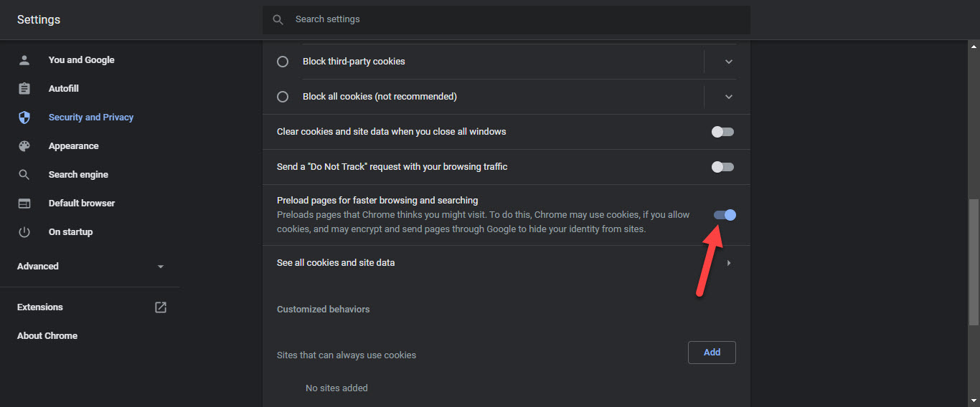Select Block all cookies radio option
Screen dimensions: 980x407
click(283, 97)
